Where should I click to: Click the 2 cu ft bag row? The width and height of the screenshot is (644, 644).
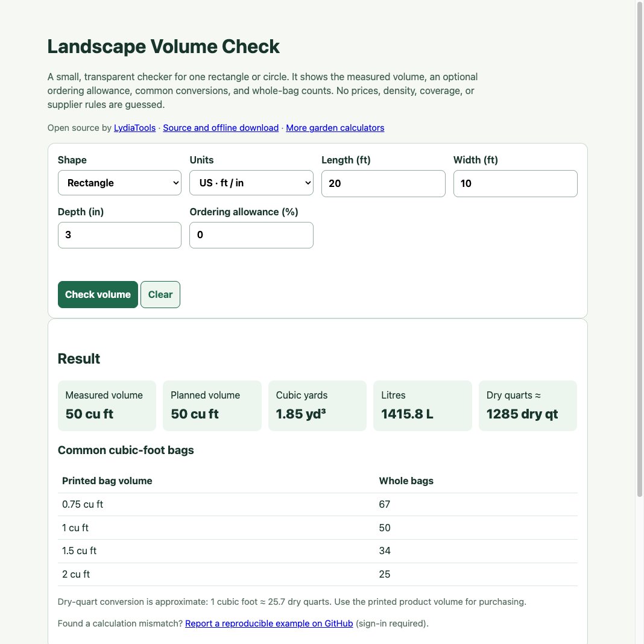[318, 574]
